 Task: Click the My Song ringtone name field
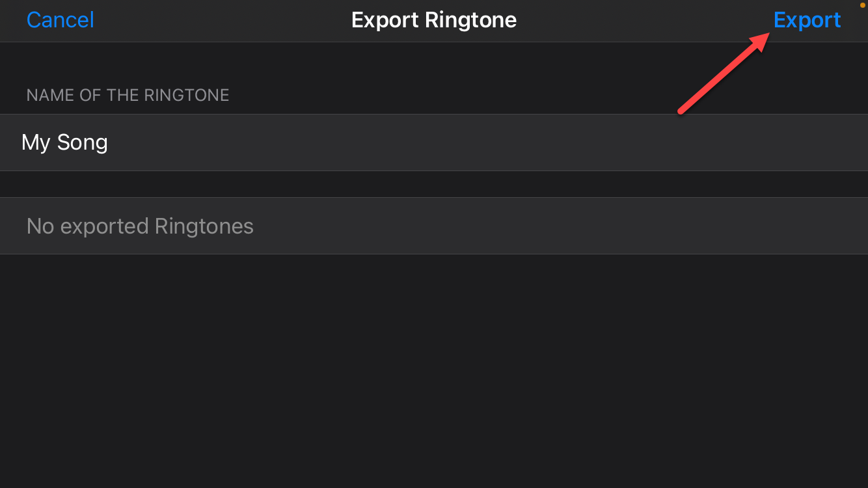tap(434, 142)
